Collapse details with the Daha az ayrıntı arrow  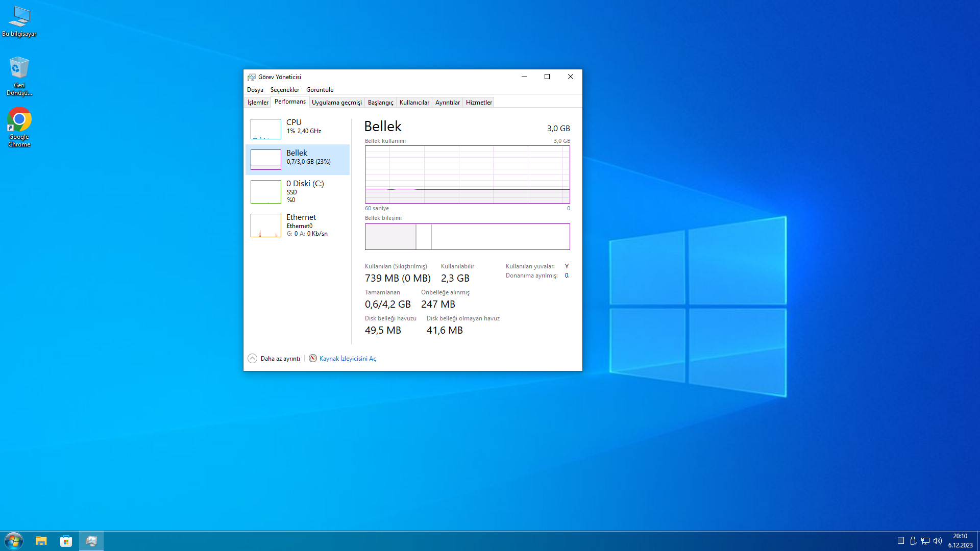point(252,359)
